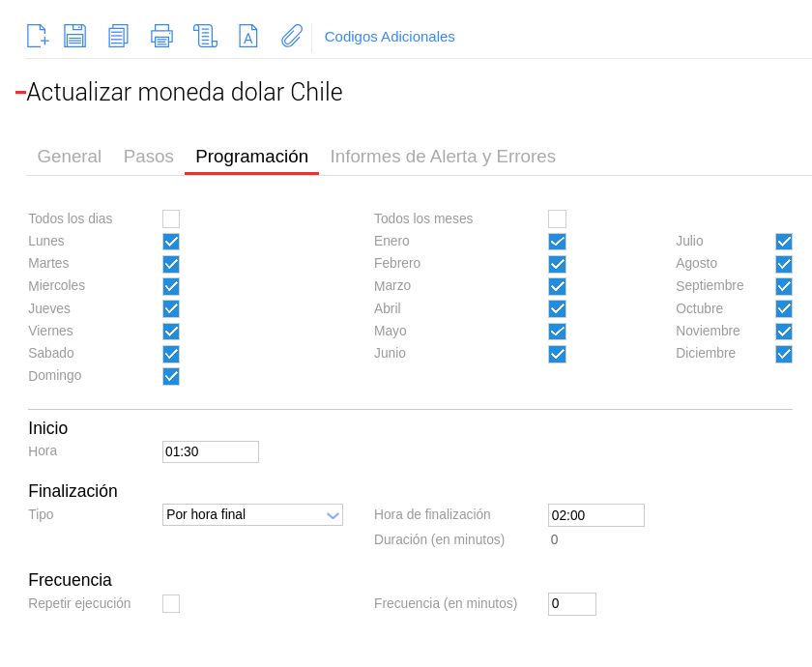812x667 pixels.
Task: Click the new document icon
Action: point(38,36)
